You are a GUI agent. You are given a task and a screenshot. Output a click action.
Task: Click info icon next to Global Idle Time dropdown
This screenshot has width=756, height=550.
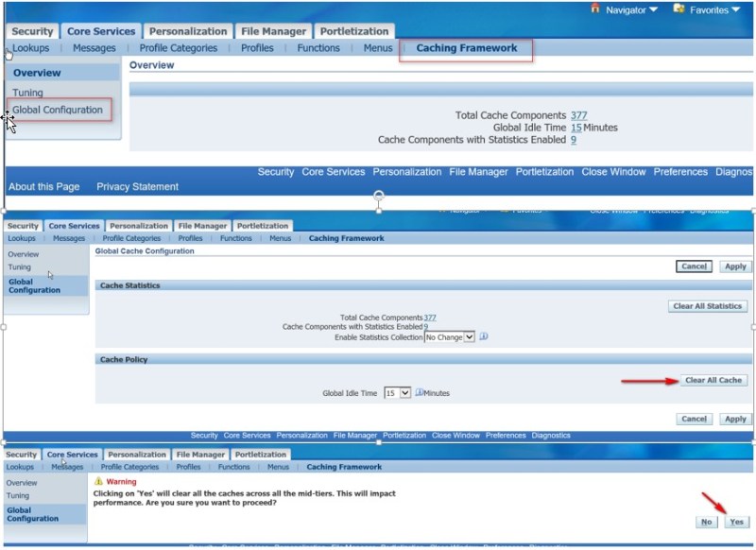[419, 392]
